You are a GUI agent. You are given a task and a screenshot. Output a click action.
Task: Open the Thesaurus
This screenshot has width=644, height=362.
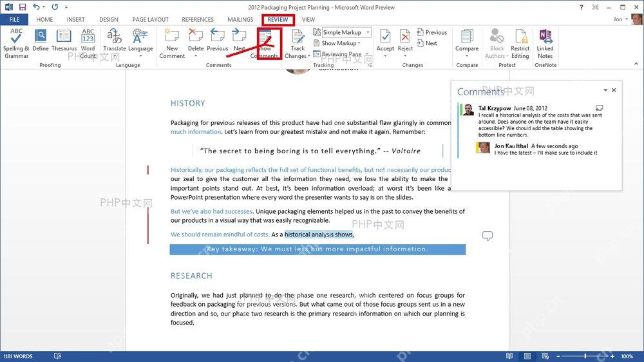[64, 41]
